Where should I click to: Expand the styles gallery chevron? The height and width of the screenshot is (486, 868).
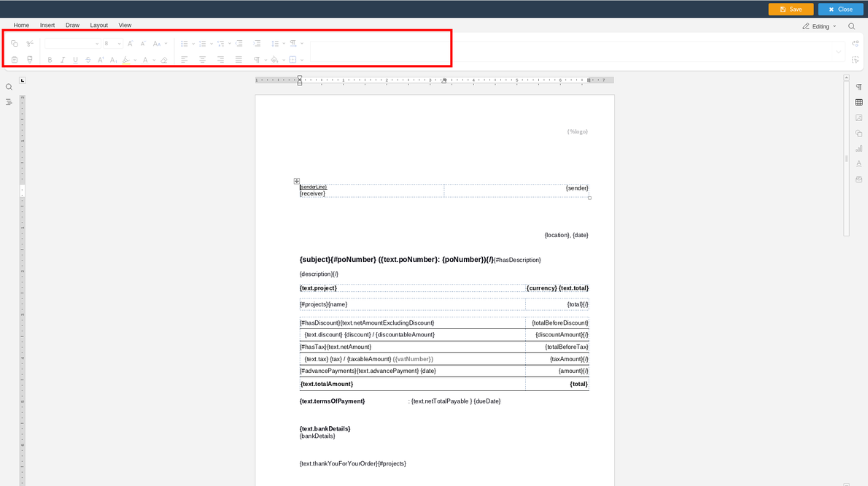(839, 52)
